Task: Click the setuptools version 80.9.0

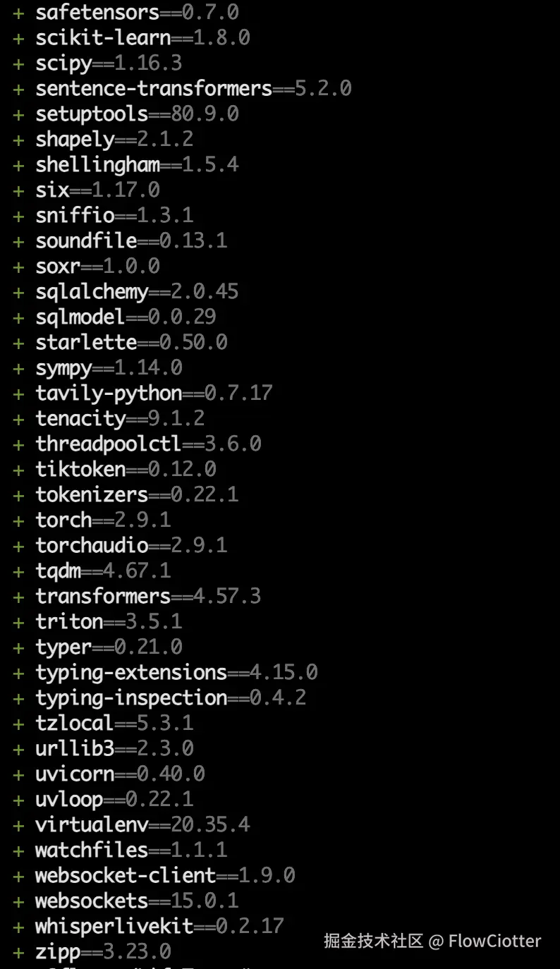Action: tap(205, 114)
